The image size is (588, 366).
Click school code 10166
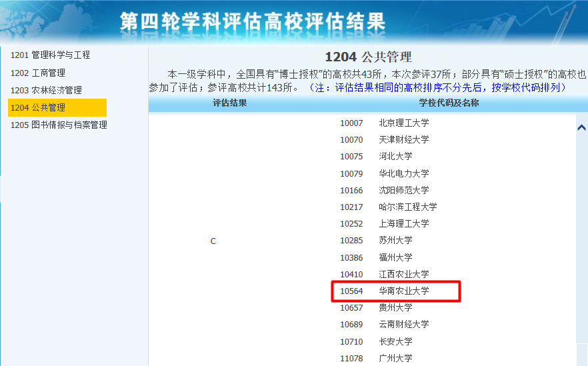(x=351, y=191)
